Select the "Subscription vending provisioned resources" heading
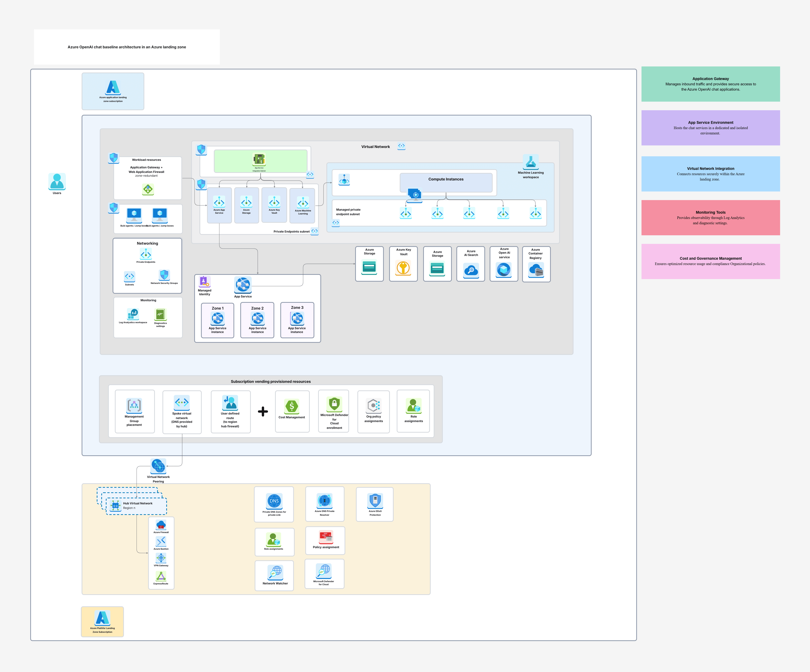Viewport: 810px width, 672px height. [x=271, y=382]
